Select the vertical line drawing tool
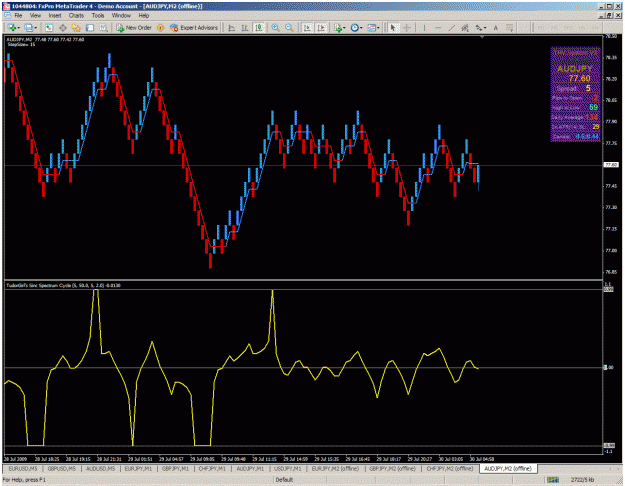The image size is (625, 486). (424, 28)
